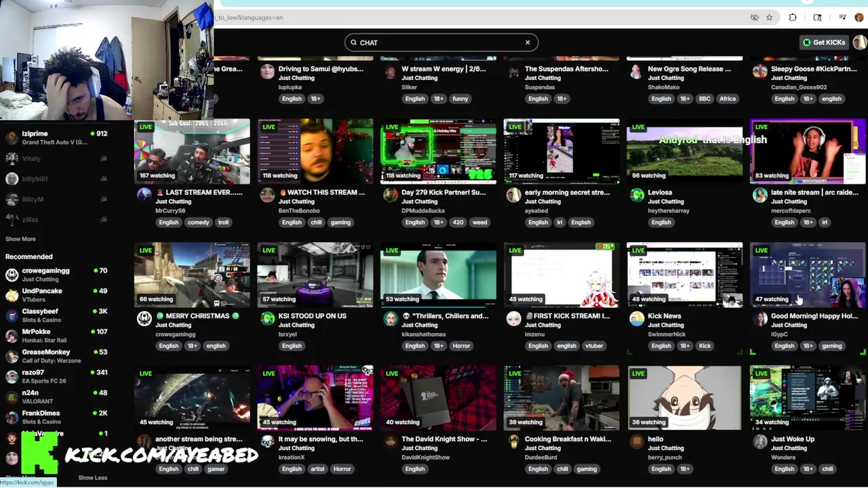Select the funny tag under W stream W energy
868x488 pixels.
pos(460,99)
